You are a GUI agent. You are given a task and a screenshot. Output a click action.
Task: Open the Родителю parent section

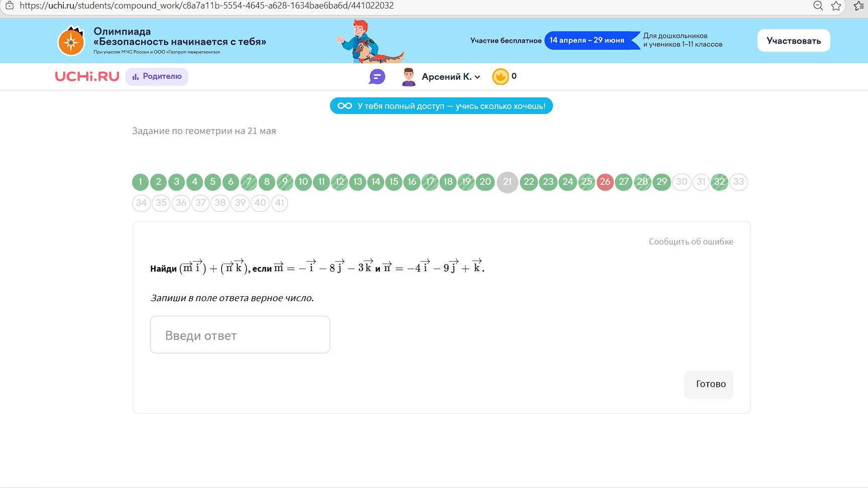[157, 76]
